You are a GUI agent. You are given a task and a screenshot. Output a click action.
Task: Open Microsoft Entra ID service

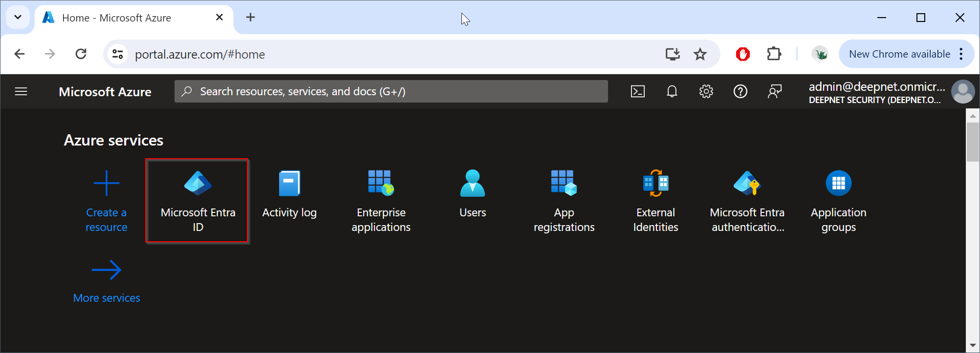pos(197,200)
